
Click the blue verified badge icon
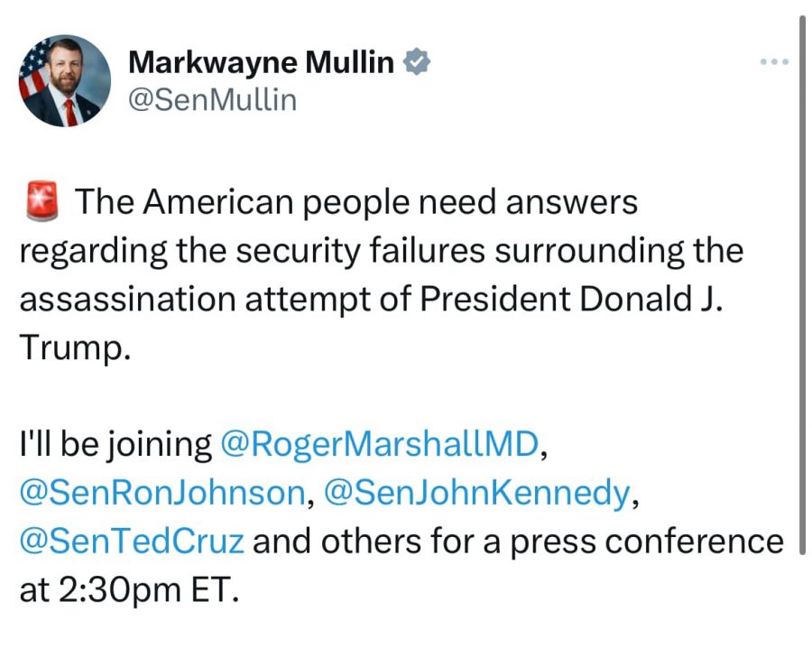pyautogui.click(x=416, y=62)
